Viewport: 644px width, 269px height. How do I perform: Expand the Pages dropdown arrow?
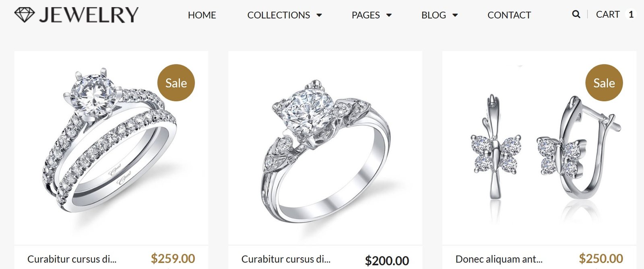(389, 15)
